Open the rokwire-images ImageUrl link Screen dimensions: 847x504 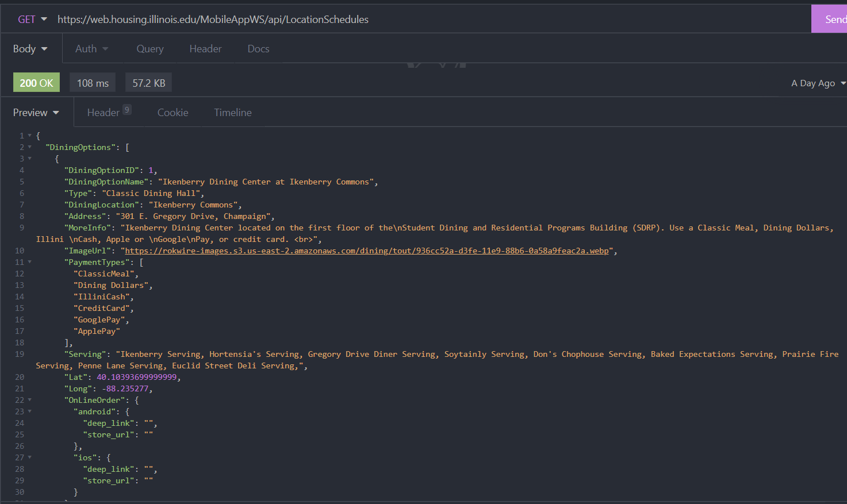click(367, 251)
